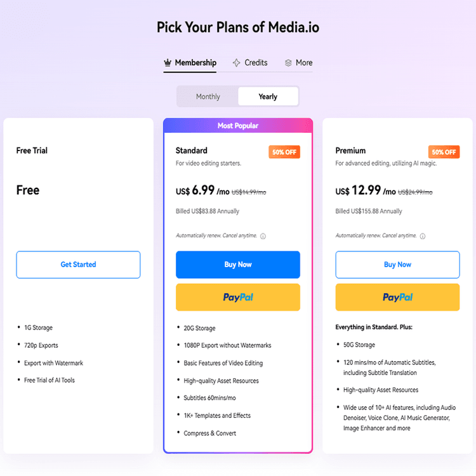Click info icon under Premium auto-renew text
The height and width of the screenshot is (476, 476).
(x=423, y=236)
